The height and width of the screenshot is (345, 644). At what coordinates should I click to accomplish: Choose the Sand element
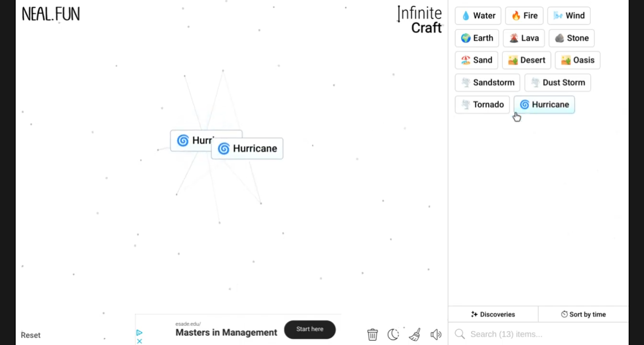tap(476, 60)
